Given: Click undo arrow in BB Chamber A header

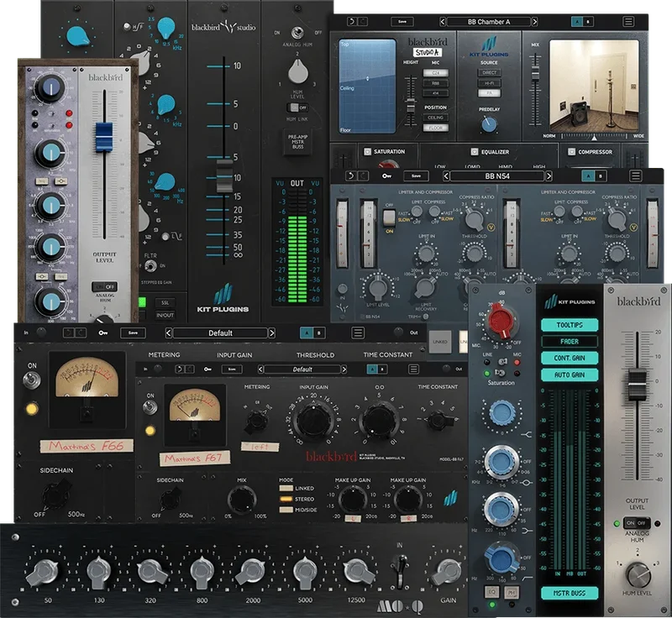Looking at the screenshot, I should pos(351,22).
